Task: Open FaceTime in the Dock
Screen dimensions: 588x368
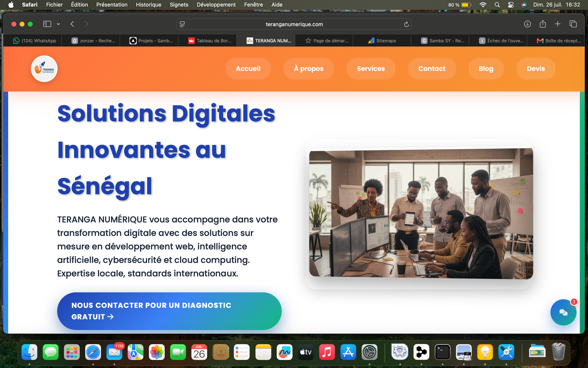Action: pos(178,353)
